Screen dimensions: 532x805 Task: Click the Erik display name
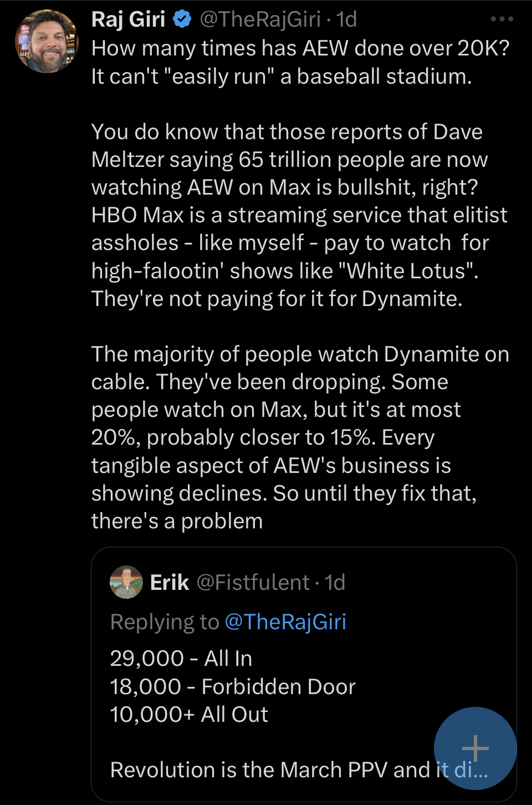pyautogui.click(x=170, y=583)
